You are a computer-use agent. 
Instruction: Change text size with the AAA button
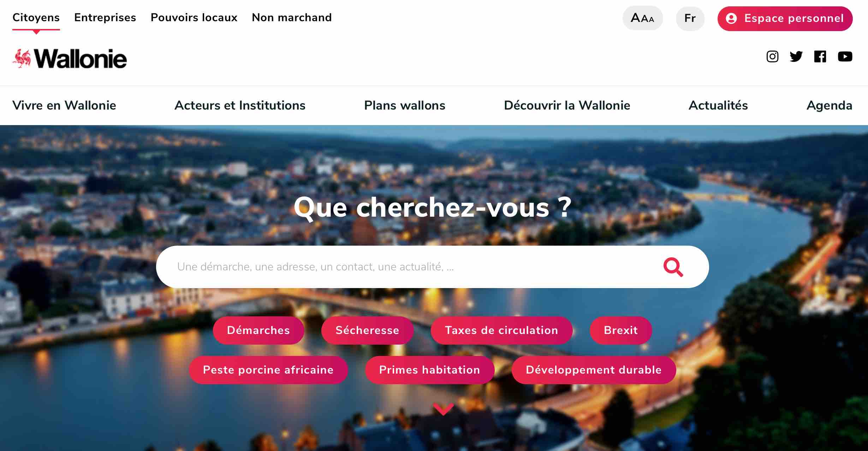point(643,18)
